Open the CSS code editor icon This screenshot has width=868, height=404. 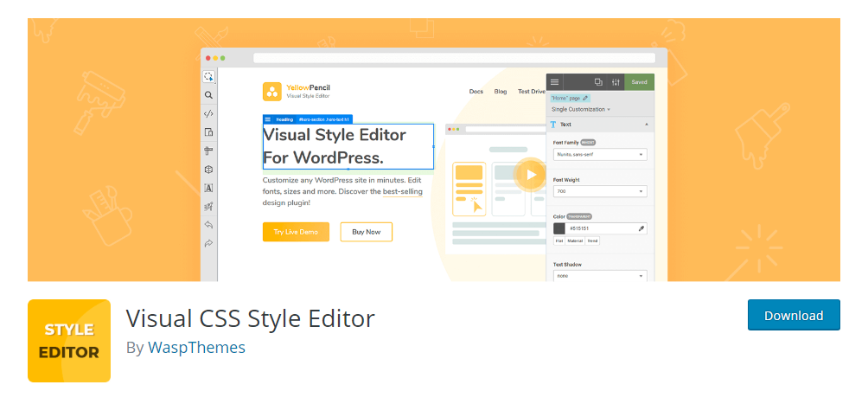click(208, 113)
